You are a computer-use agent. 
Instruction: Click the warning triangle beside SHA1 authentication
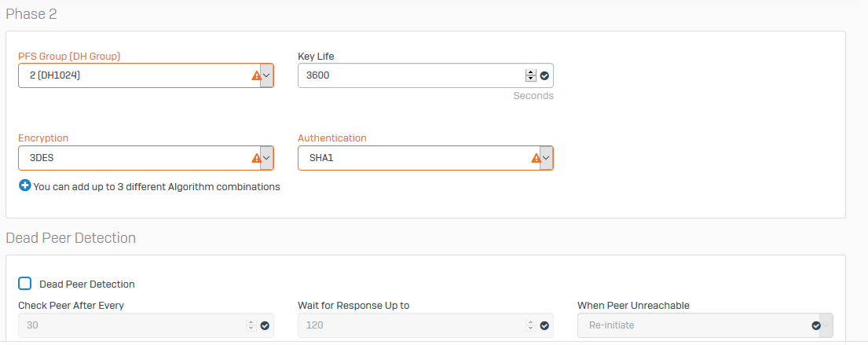pos(536,158)
